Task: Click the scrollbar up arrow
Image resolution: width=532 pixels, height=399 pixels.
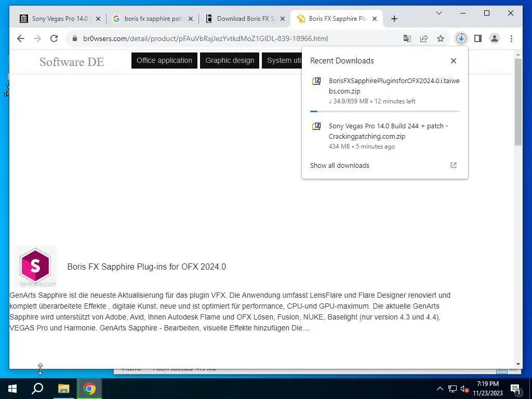Action: pyautogui.click(x=518, y=54)
